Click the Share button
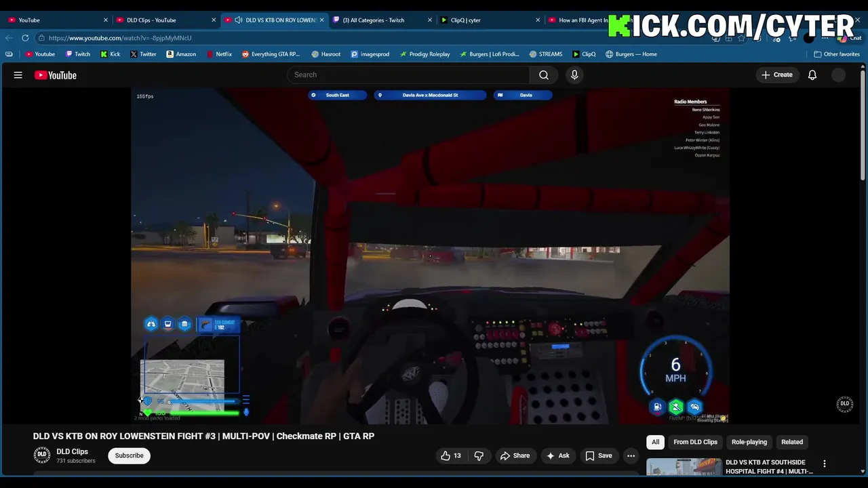 pos(515,455)
